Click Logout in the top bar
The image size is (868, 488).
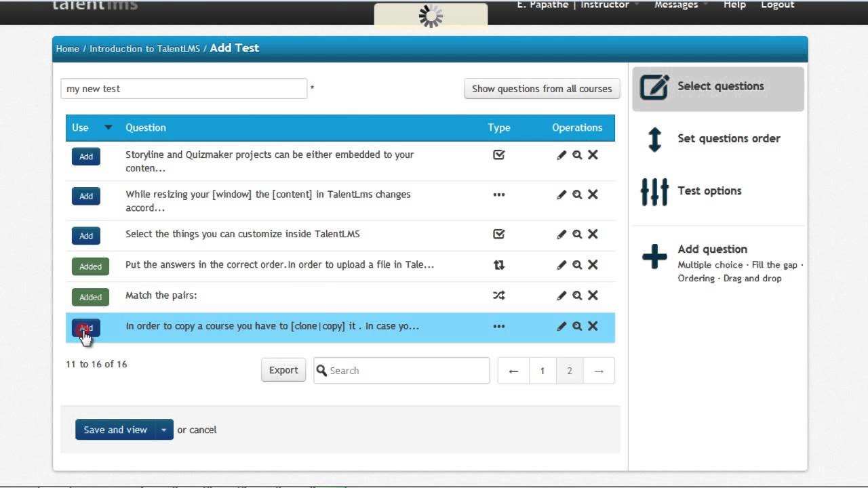click(778, 5)
